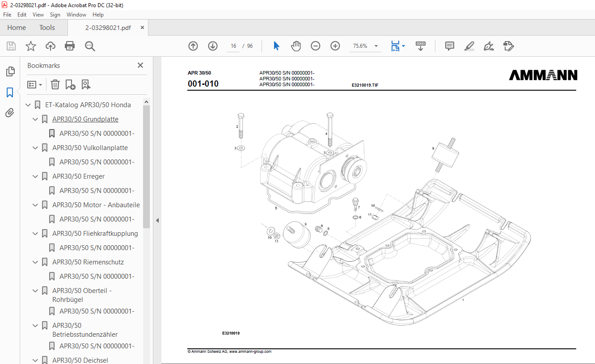Close the 2-03298021.pdf tab
595x364 pixels.
142,28
